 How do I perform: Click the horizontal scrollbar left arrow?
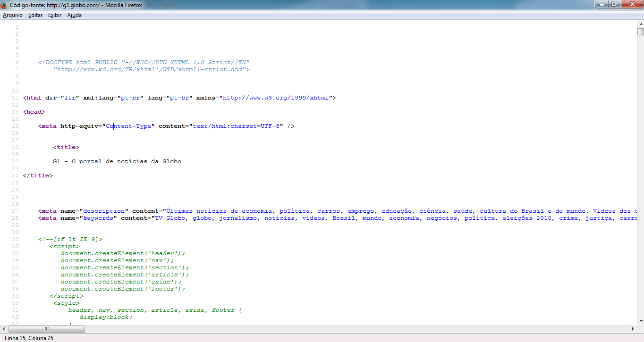(x=4, y=329)
